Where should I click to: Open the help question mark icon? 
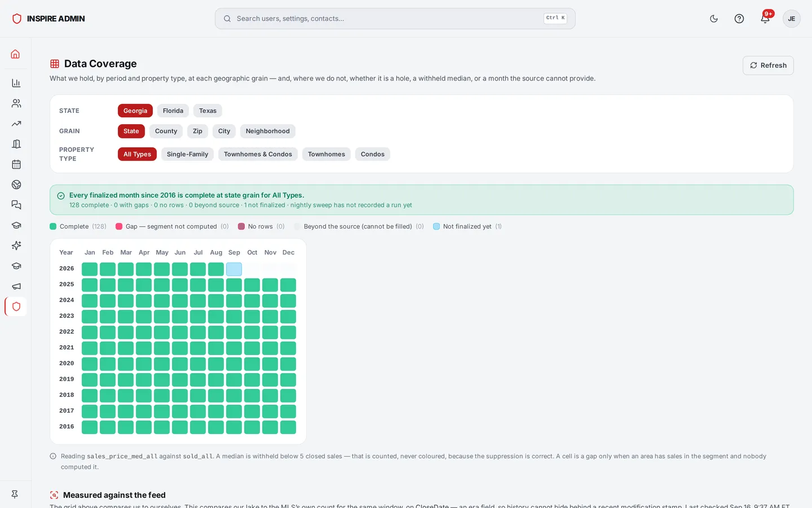(x=739, y=19)
